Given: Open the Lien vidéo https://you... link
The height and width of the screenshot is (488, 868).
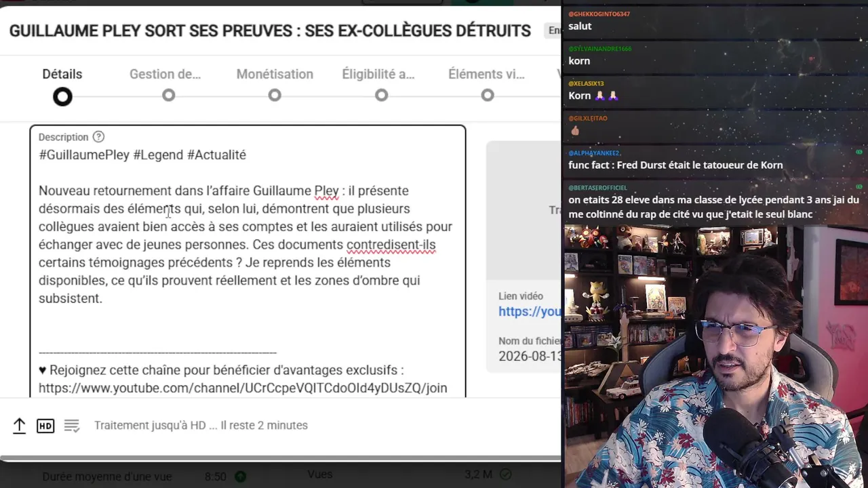Looking at the screenshot, I should [x=530, y=312].
